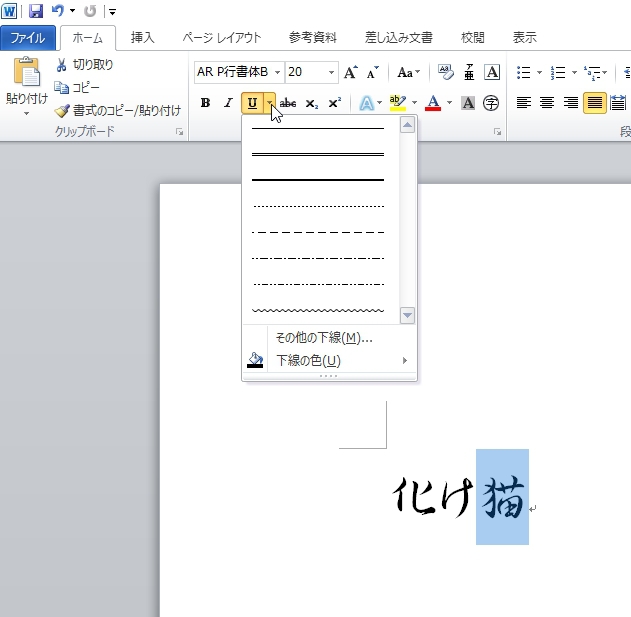This screenshot has width=631, height=617.
Task: Click the Save icon in quick access toolbar
Action: 36,11
